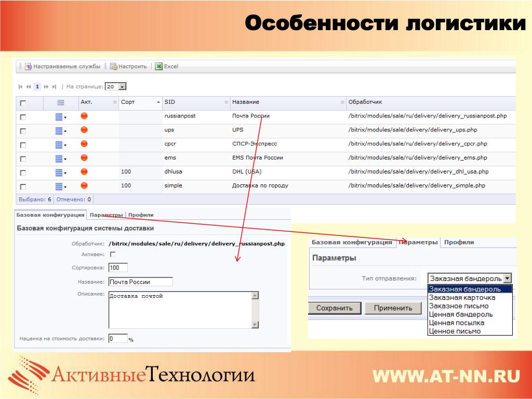Tick the checkbox in the simple row

[x=23, y=187]
